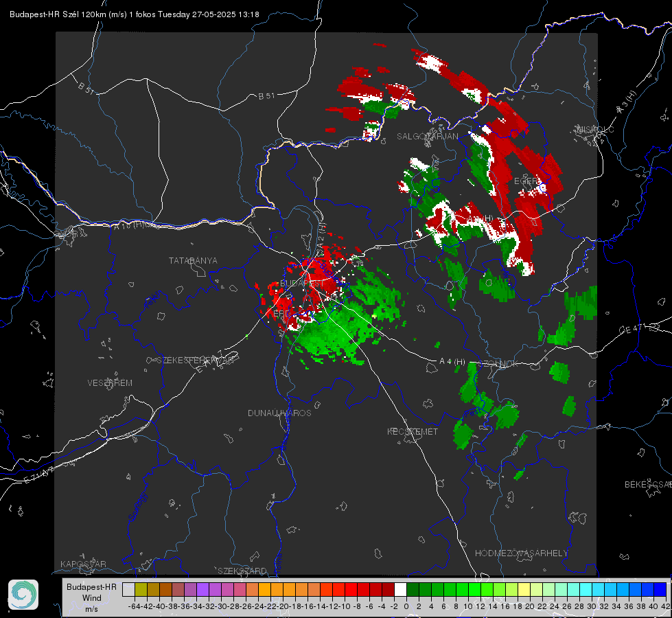This screenshot has width=672, height=618.
Task: Click the 'A 4 (H)' road label
Action: coord(452,362)
